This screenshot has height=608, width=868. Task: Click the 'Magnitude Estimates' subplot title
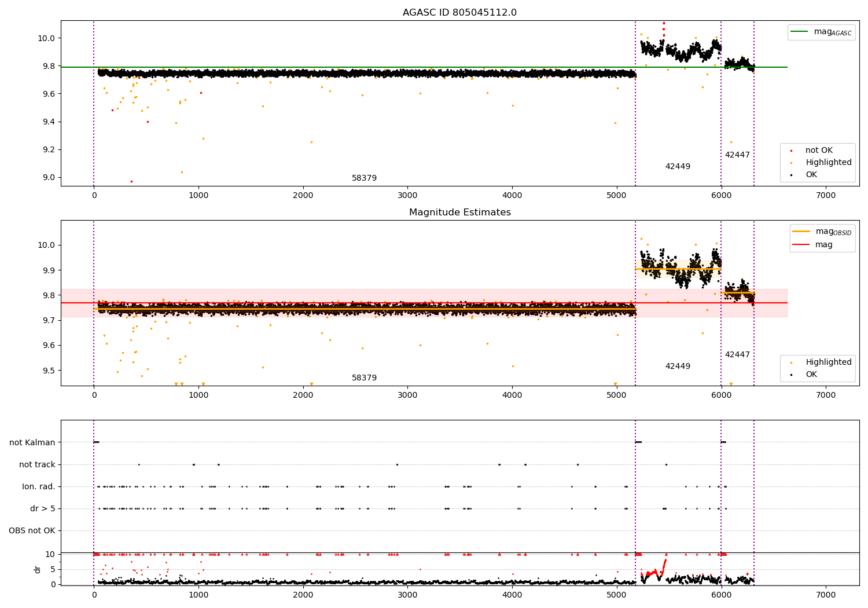coord(459,213)
